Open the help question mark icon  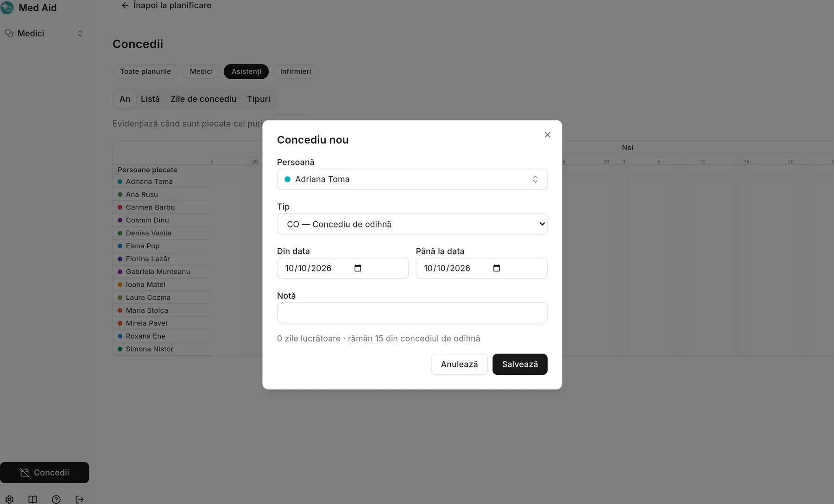point(56,499)
